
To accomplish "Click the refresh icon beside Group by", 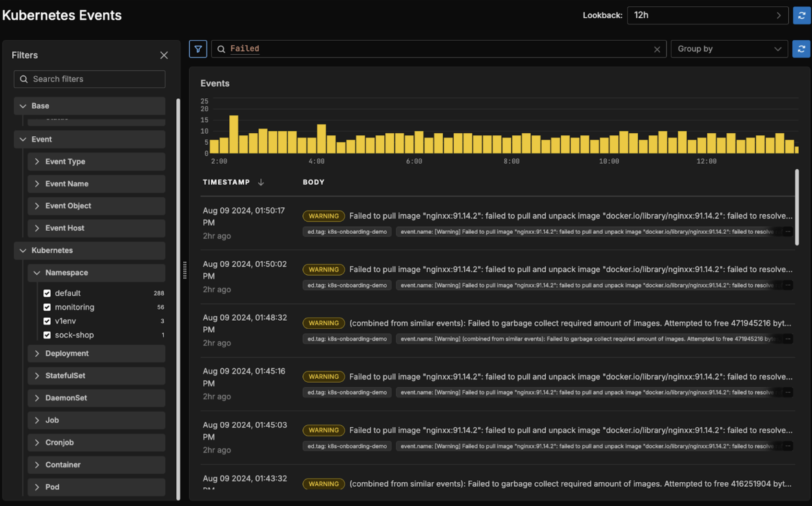I will [x=801, y=49].
